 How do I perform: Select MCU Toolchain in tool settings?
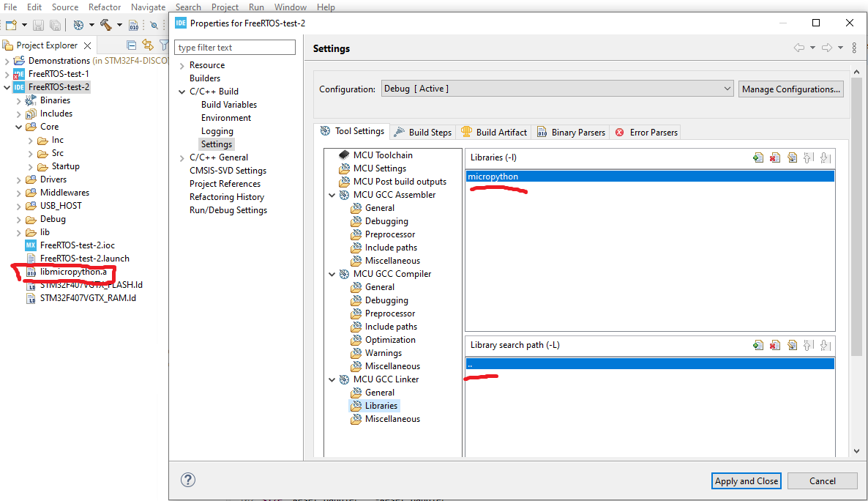[x=383, y=155]
